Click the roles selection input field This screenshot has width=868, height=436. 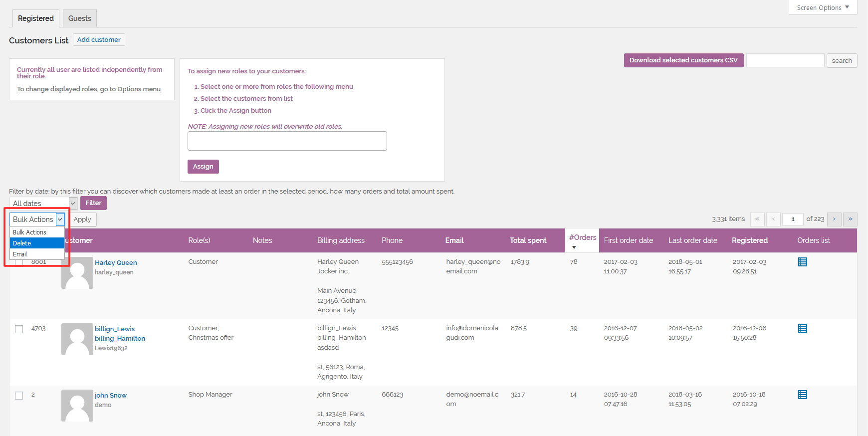(287, 141)
